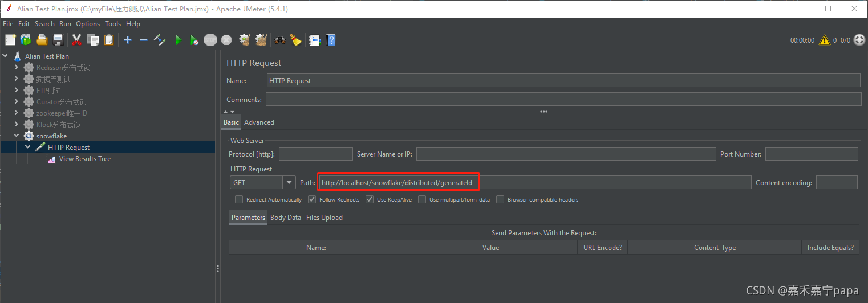The width and height of the screenshot is (868, 303).
Task: Click the Protocol [http] field
Action: point(316,154)
